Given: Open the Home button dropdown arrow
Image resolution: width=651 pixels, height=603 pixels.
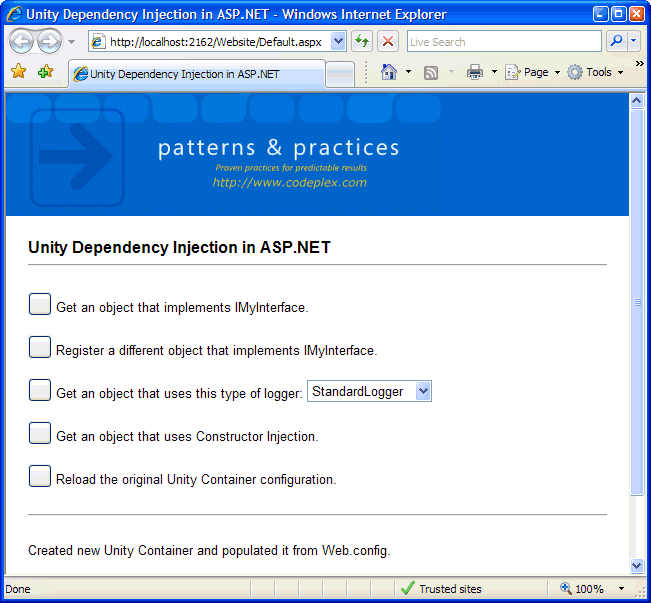Looking at the screenshot, I should coord(409,72).
